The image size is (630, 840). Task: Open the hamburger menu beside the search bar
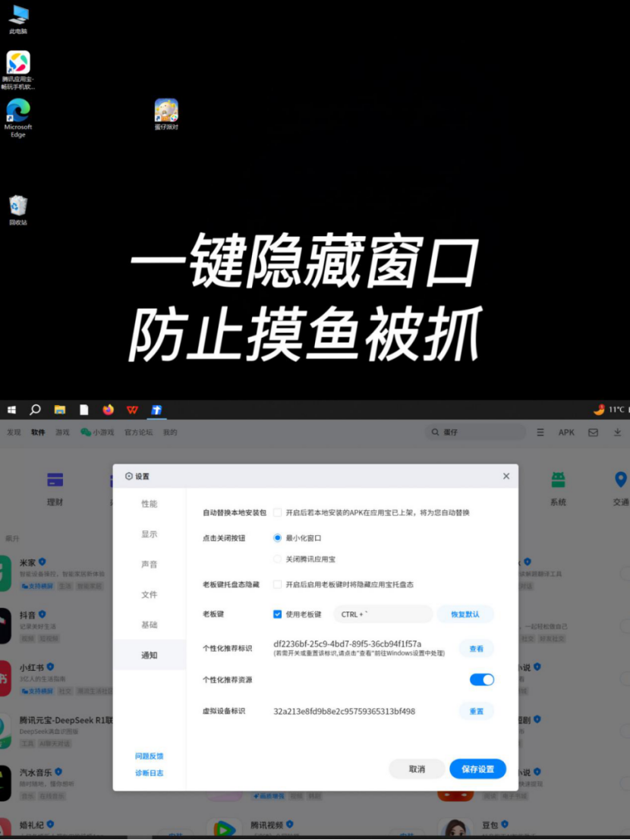tap(540, 431)
